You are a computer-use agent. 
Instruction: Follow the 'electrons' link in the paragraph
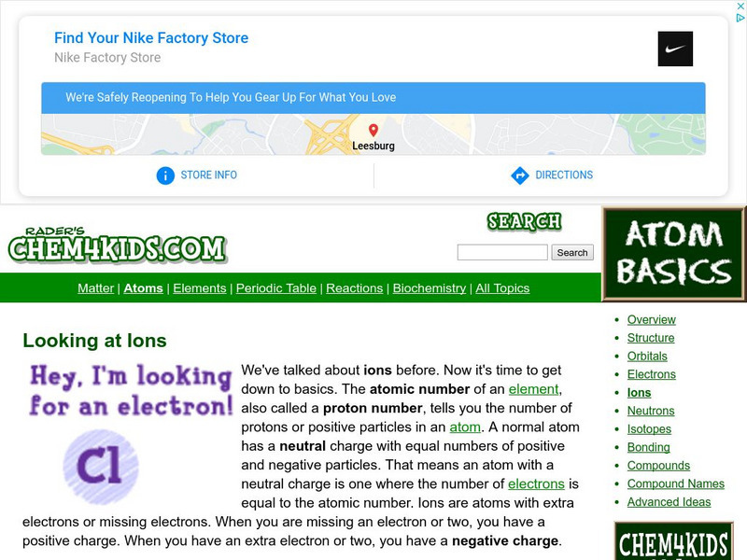(x=536, y=483)
